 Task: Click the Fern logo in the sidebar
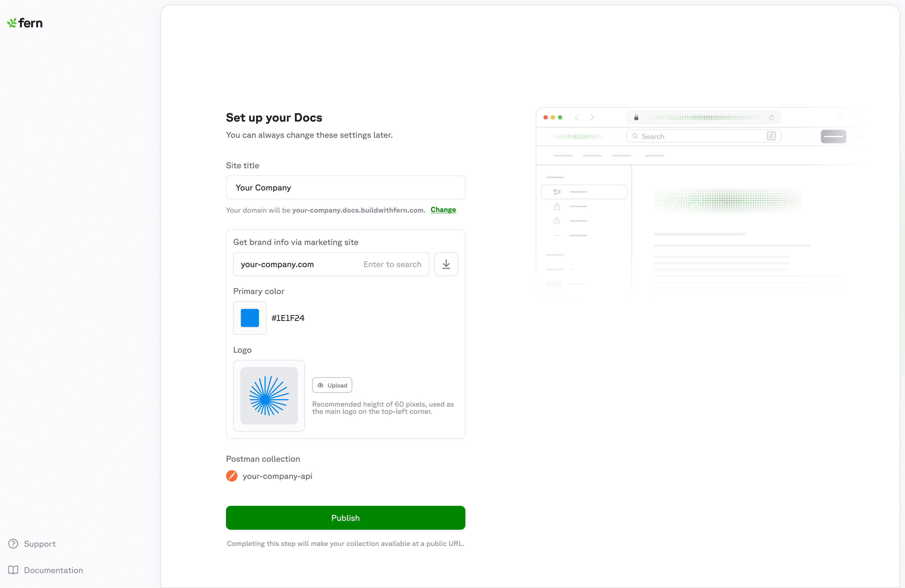point(25,23)
